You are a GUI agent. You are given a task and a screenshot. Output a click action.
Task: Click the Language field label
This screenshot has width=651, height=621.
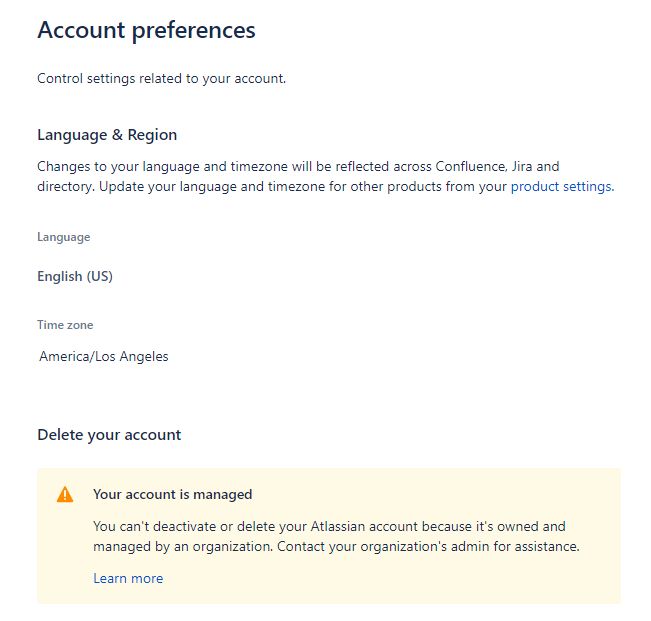click(x=63, y=237)
